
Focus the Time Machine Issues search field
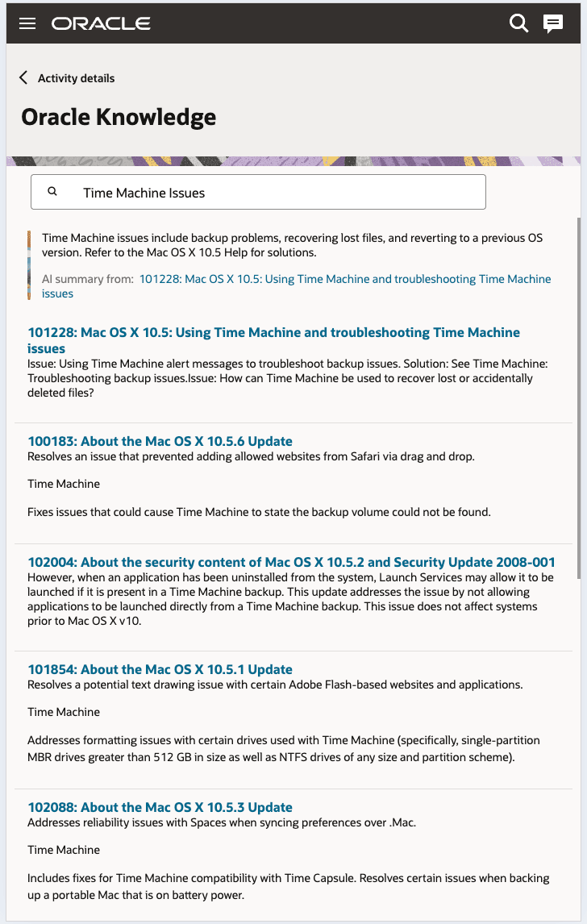pos(258,192)
